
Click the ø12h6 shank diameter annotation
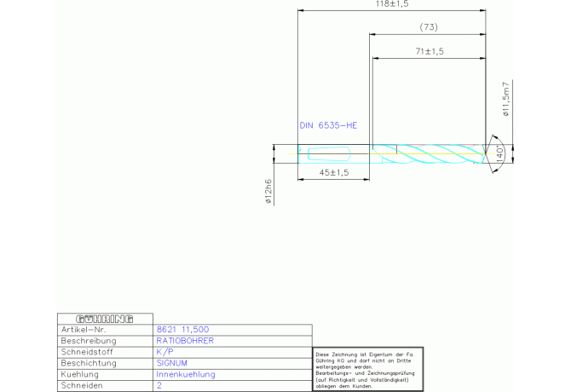[268, 193]
